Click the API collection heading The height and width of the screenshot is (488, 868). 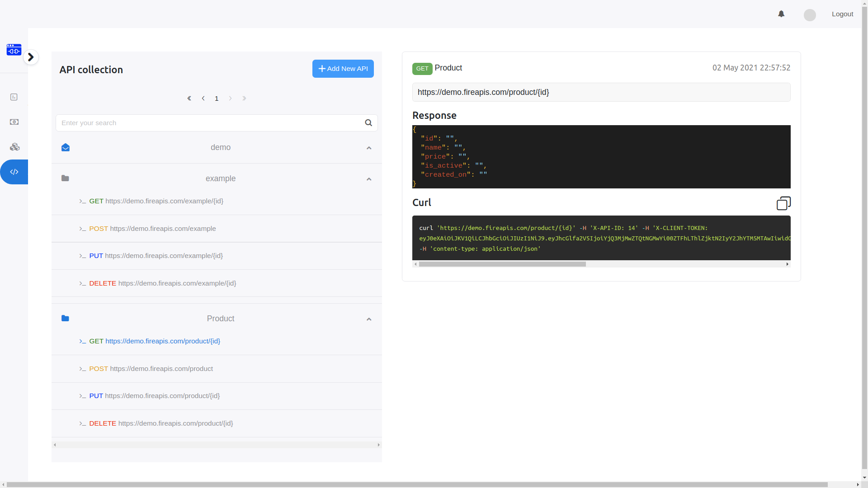[91, 70]
